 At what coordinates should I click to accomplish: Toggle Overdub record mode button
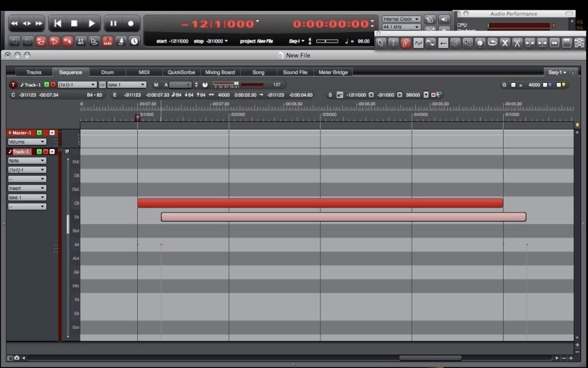[81, 41]
